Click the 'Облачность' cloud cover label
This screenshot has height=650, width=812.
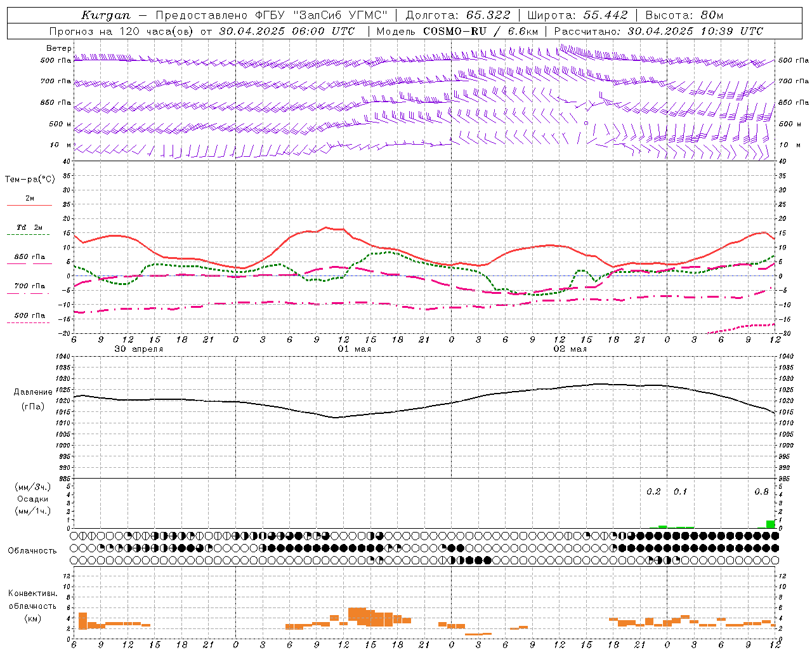tap(32, 551)
